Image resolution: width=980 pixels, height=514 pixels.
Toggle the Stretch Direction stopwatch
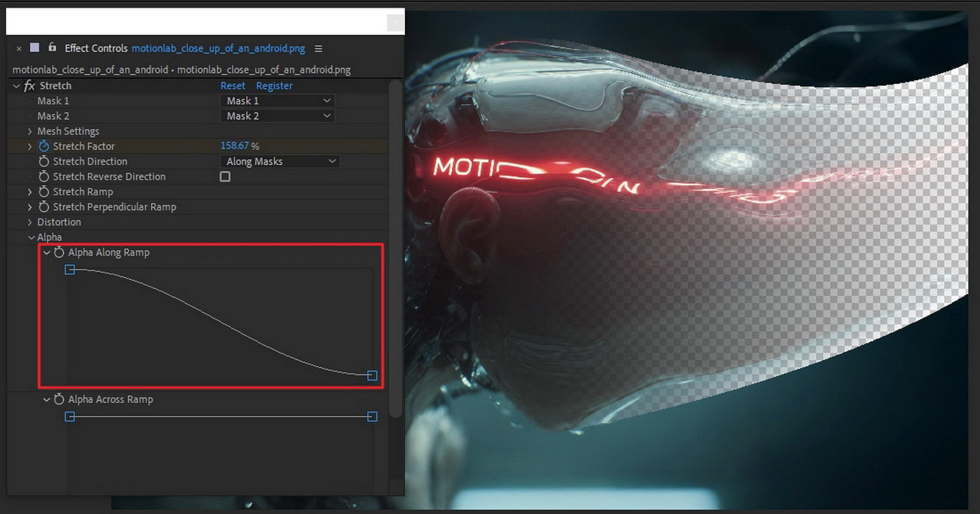pos(44,161)
